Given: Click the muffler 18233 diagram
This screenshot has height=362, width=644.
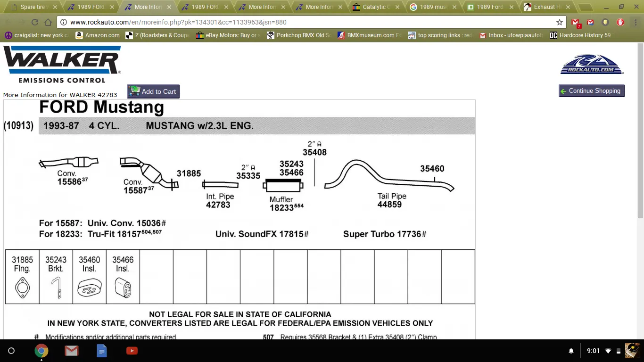Looking at the screenshot, I should pyautogui.click(x=284, y=186).
